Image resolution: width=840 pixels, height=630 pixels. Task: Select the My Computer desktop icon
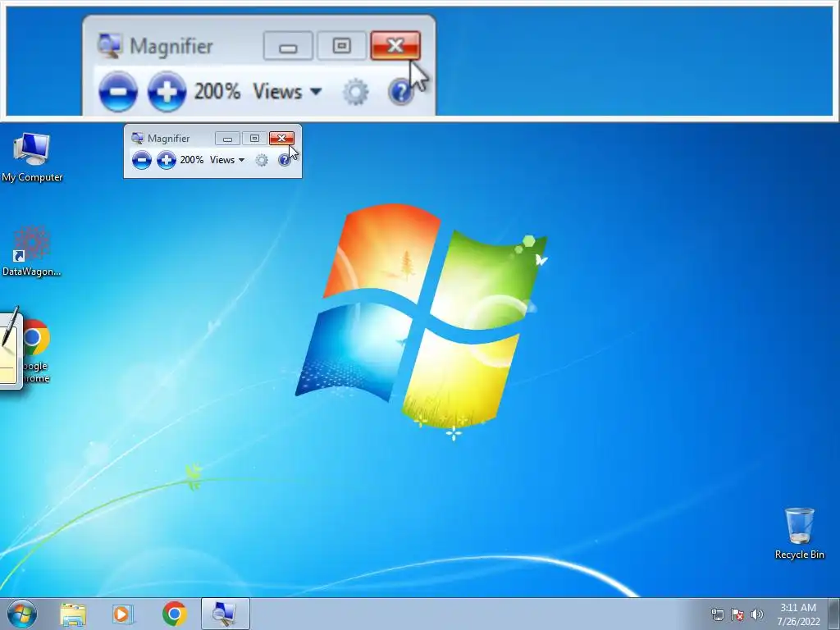[32, 157]
